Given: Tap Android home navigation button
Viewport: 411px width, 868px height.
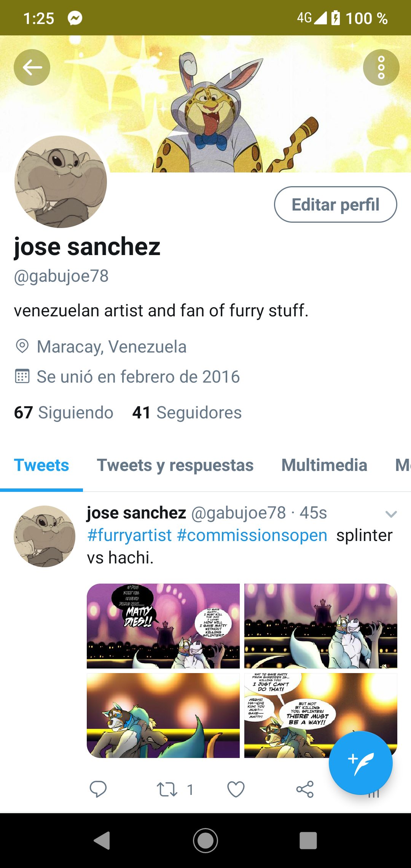Looking at the screenshot, I should point(205,840).
